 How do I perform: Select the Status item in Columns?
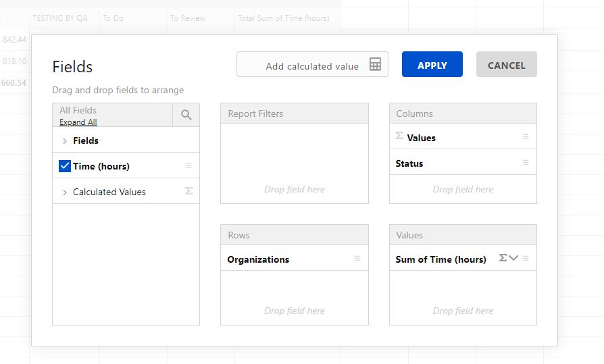(x=409, y=163)
